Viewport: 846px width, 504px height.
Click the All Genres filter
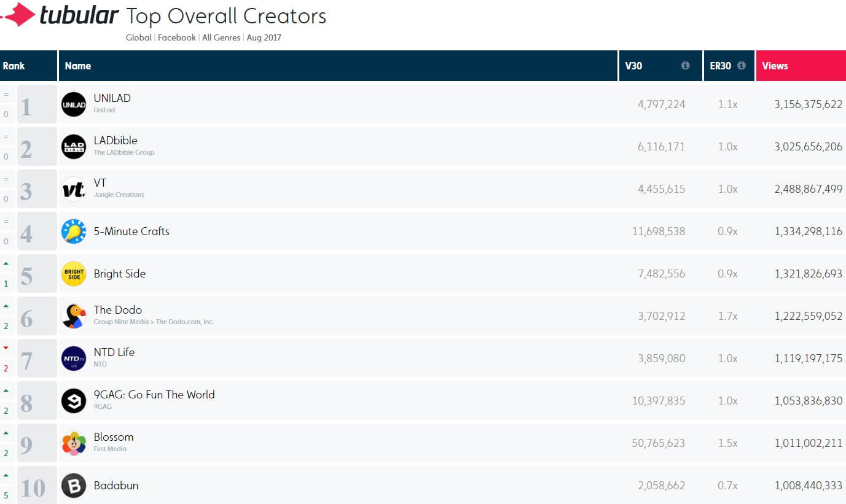tap(221, 37)
